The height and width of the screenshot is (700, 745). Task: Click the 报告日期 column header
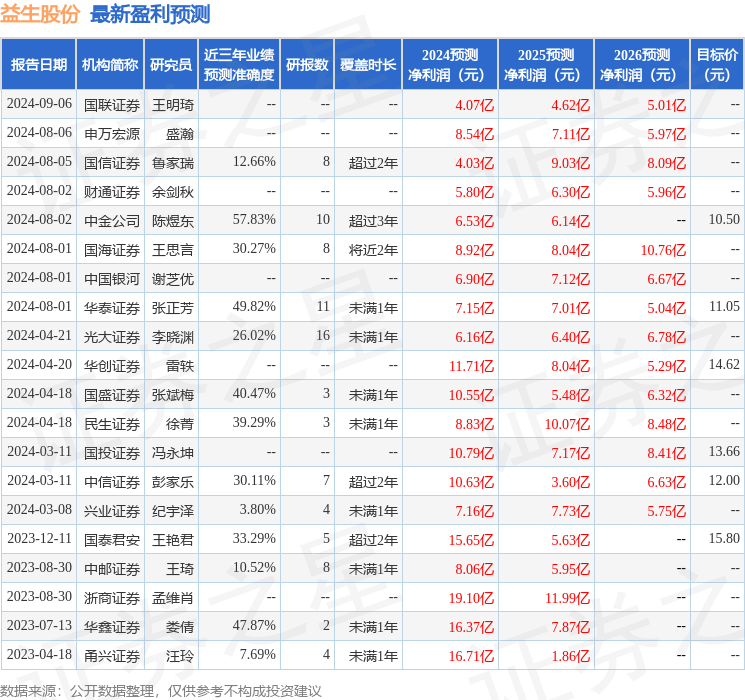(x=38, y=64)
